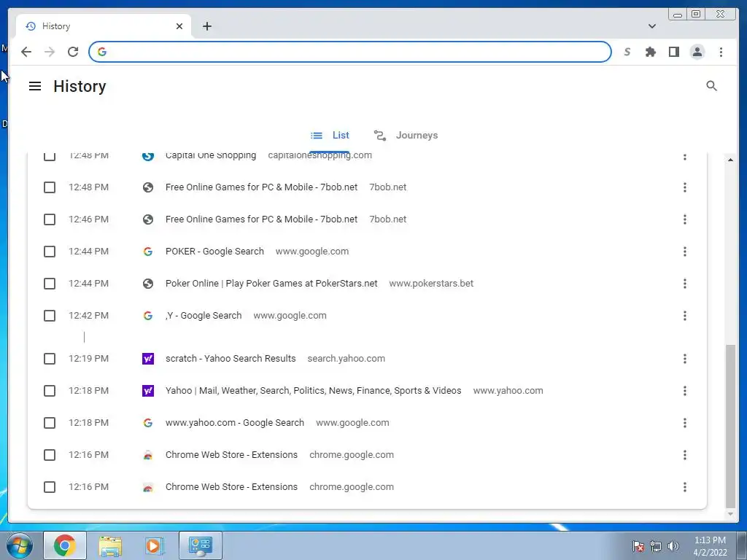Go back to the previous page
The height and width of the screenshot is (560, 747).
pyautogui.click(x=26, y=52)
